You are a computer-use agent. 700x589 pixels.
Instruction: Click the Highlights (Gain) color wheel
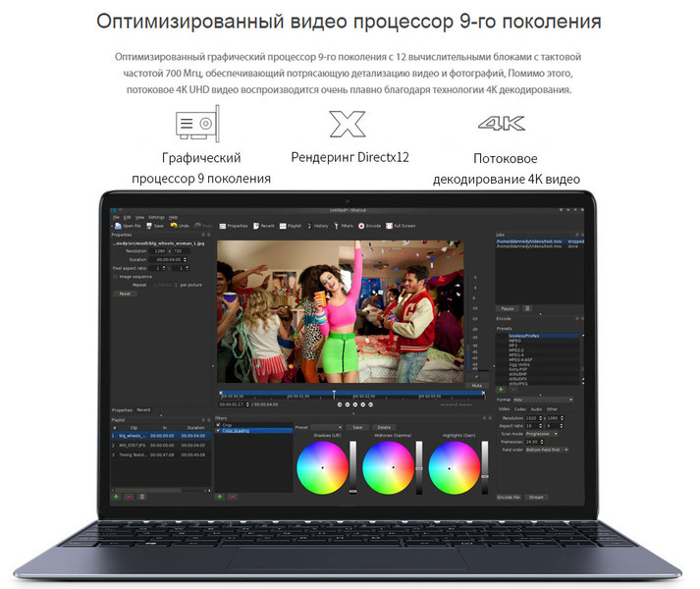[454, 467]
